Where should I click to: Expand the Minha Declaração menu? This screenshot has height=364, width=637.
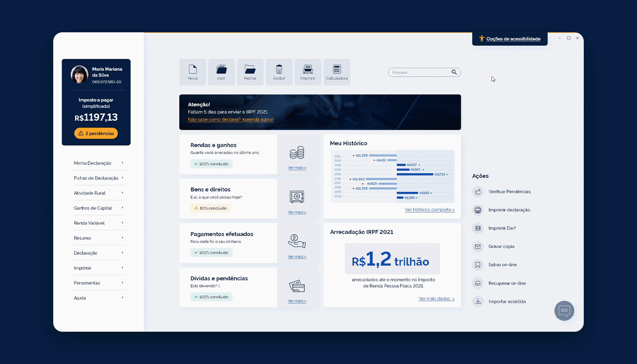(99, 163)
